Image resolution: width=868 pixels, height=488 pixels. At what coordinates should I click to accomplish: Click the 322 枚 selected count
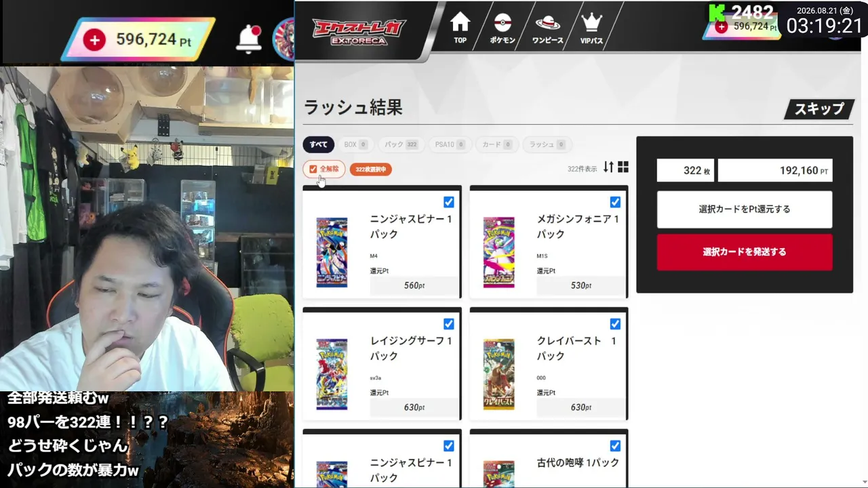click(686, 171)
